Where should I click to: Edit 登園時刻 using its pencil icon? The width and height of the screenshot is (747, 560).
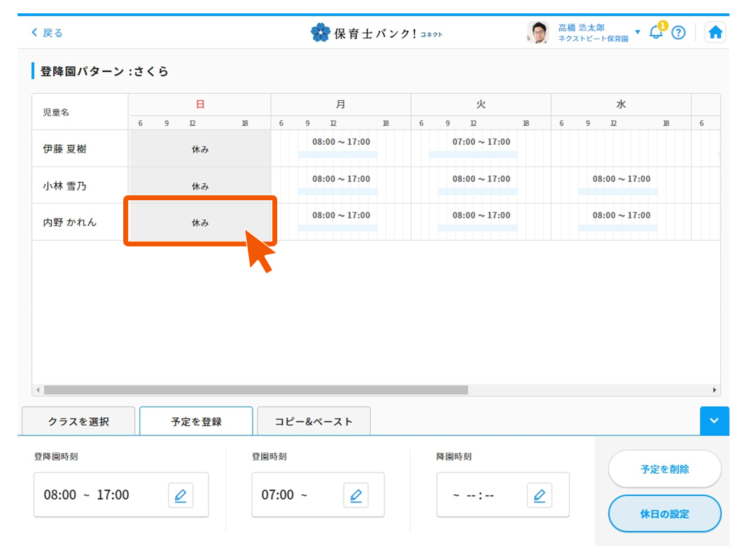click(356, 495)
